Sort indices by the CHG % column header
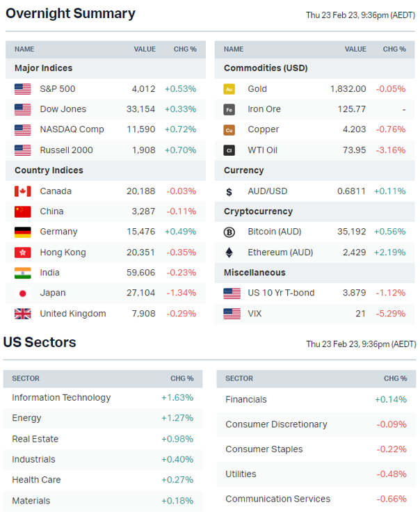 tap(185, 49)
